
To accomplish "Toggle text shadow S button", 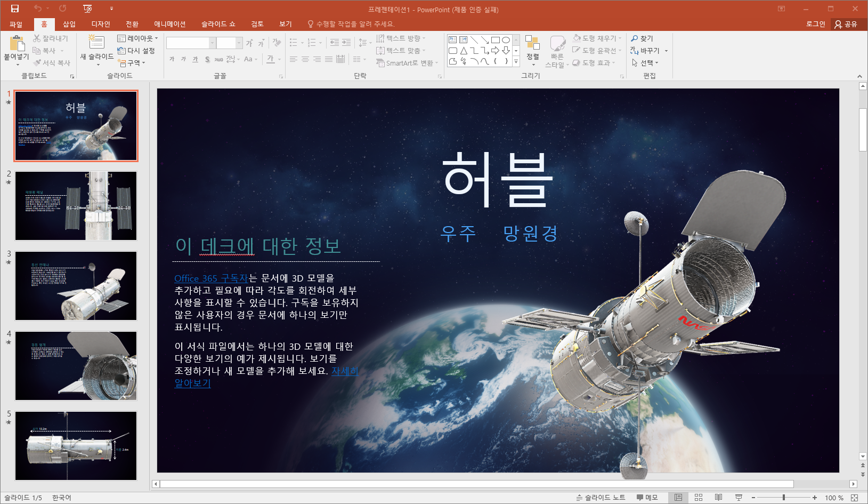I will click(207, 59).
